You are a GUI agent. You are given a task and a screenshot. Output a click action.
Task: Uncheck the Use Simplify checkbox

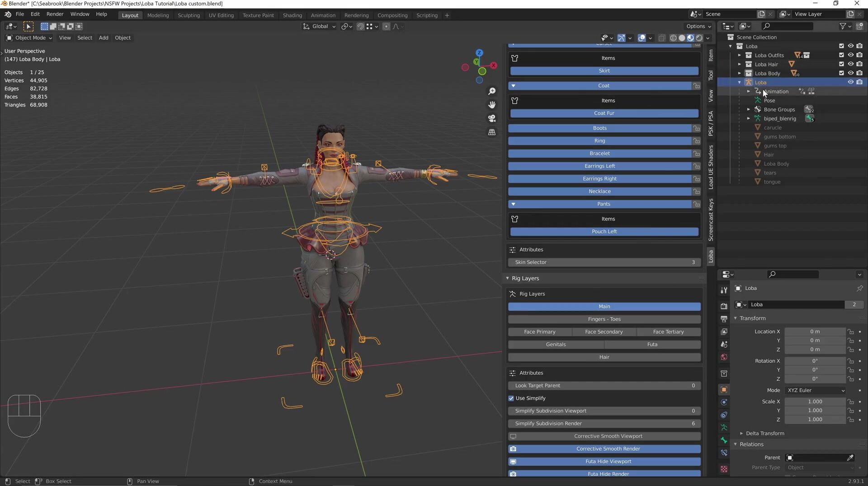511,398
